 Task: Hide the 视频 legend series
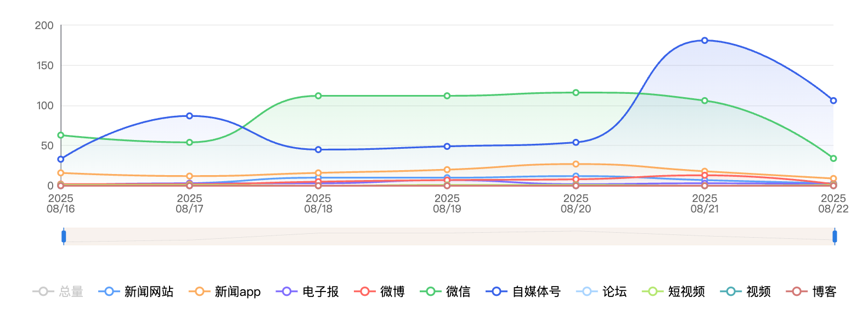[746, 291]
